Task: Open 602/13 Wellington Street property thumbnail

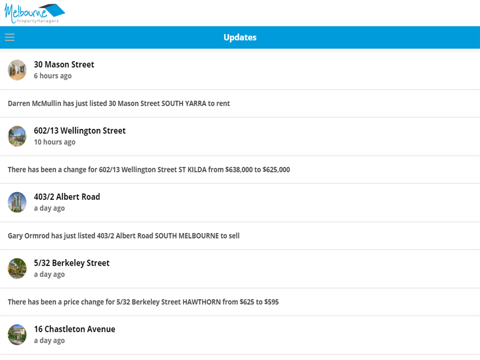Action: tap(17, 136)
